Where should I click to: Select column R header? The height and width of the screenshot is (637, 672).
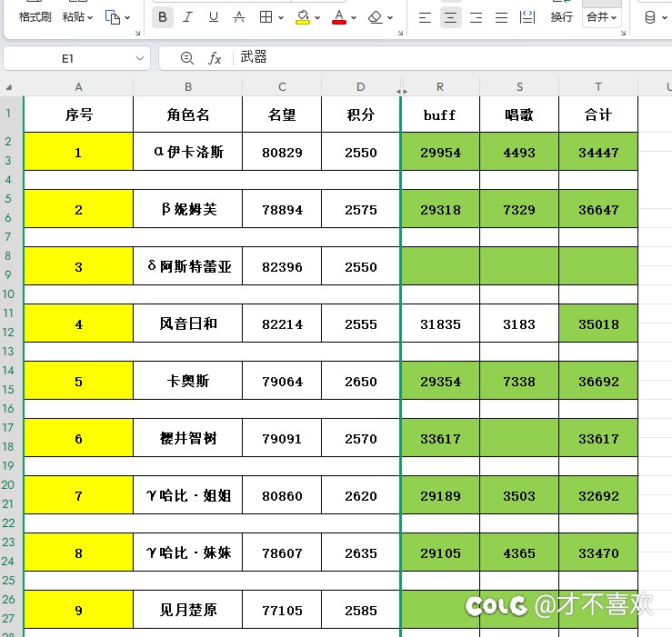pyautogui.click(x=440, y=87)
